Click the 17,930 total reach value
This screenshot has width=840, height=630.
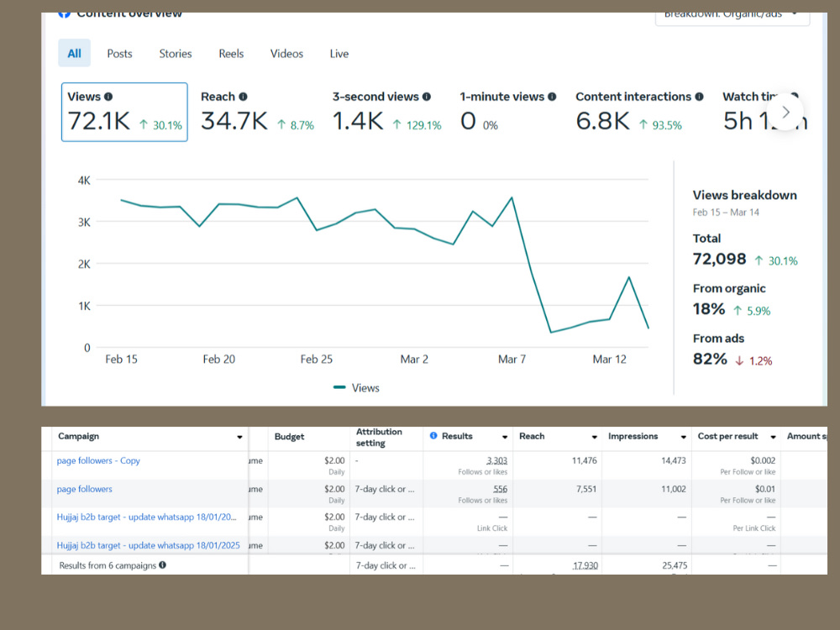(x=585, y=565)
